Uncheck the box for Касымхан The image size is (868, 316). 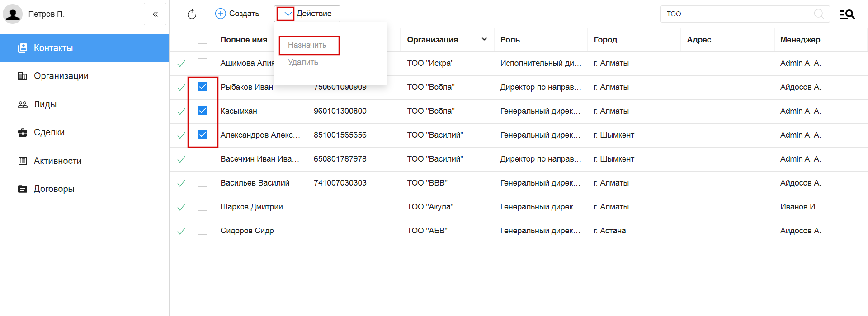tap(203, 111)
